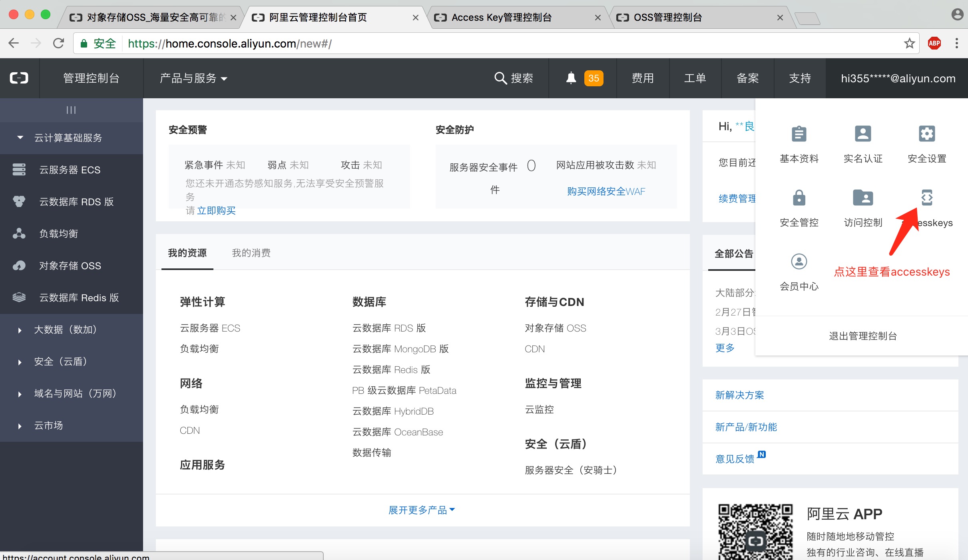Close the 对象存储OSS browser tab
Image resolution: width=968 pixels, height=560 pixels.
[x=233, y=18]
